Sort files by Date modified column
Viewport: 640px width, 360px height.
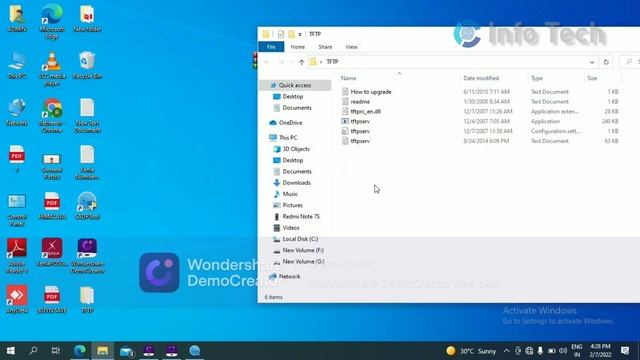(481, 78)
